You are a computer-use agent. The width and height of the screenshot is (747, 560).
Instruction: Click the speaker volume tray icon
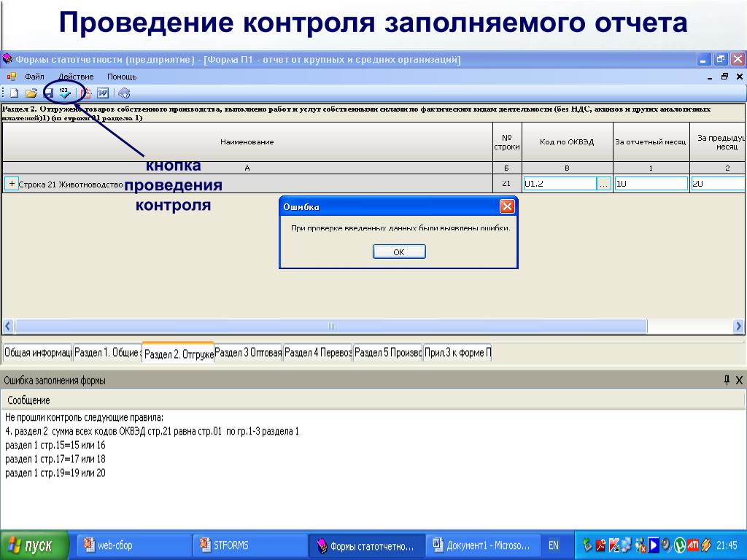point(666,545)
